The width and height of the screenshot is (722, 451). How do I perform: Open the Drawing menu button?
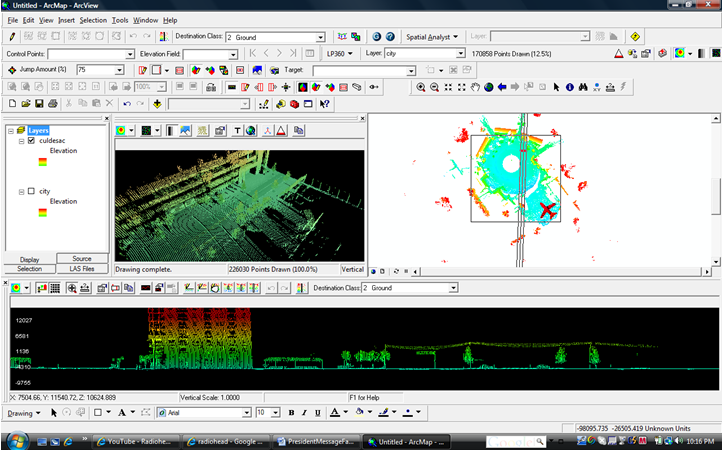pyautogui.click(x=24, y=413)
